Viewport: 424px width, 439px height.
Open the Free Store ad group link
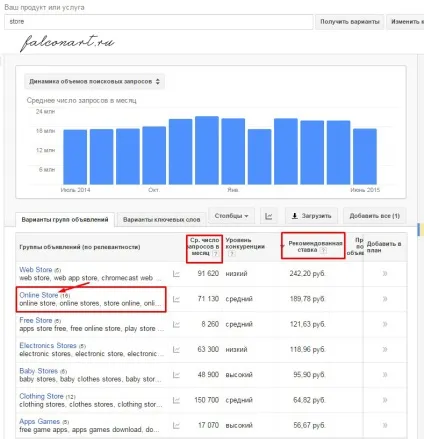(36, 320)
